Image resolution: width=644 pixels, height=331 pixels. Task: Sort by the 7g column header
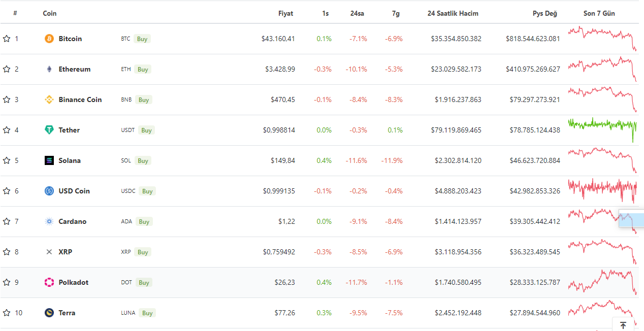[396, 13]
